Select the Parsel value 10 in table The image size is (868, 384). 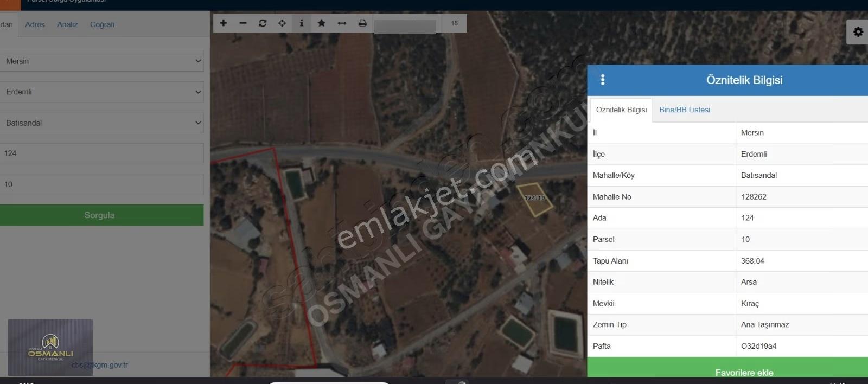click(x=745, y=239)
